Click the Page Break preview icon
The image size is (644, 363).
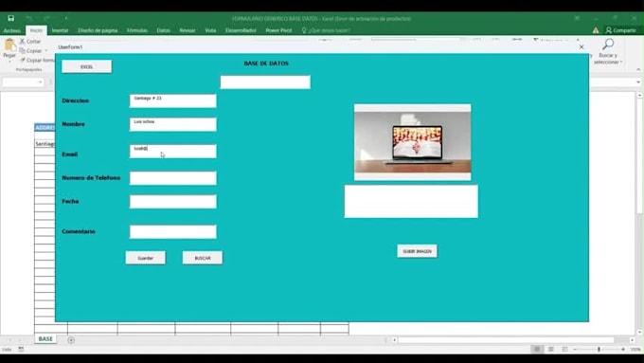pyautogui.click(x=564, y=349)
